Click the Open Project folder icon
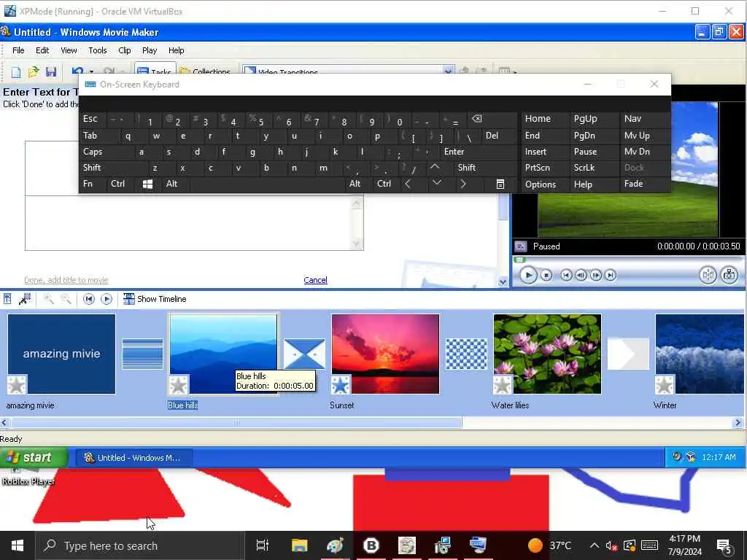747x560 pixels. [x=33, y=72]
